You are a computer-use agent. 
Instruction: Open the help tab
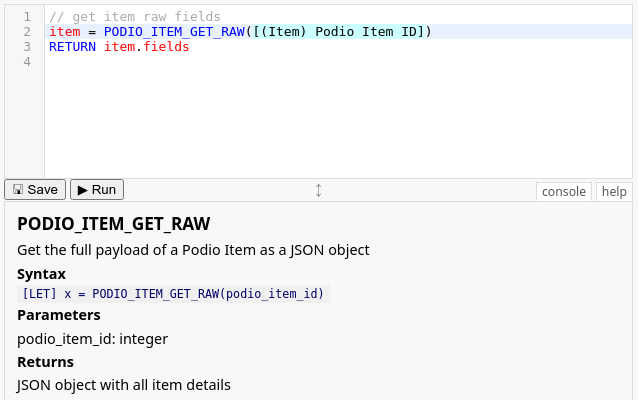[x=614, y=191]
